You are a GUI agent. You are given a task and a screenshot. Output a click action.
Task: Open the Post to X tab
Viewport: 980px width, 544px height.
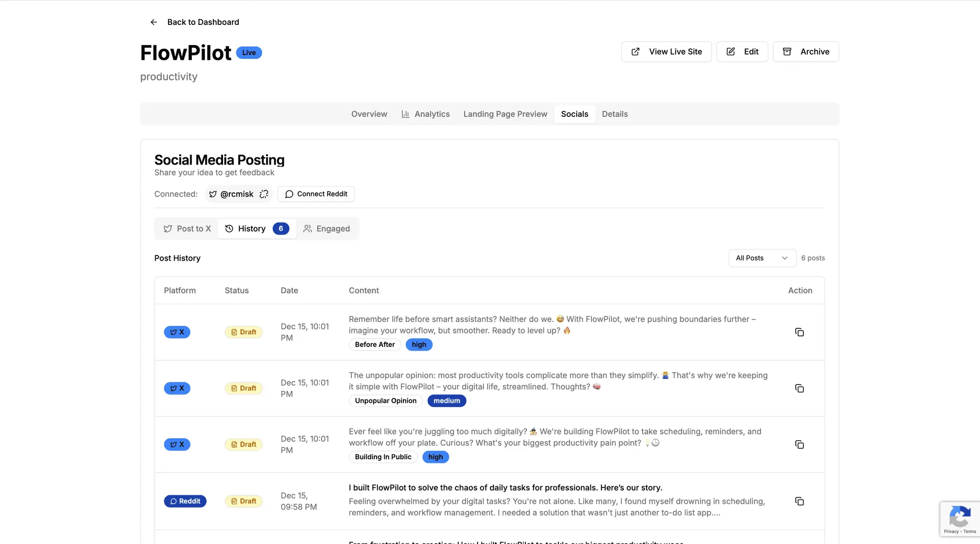(x=187, y=229)
